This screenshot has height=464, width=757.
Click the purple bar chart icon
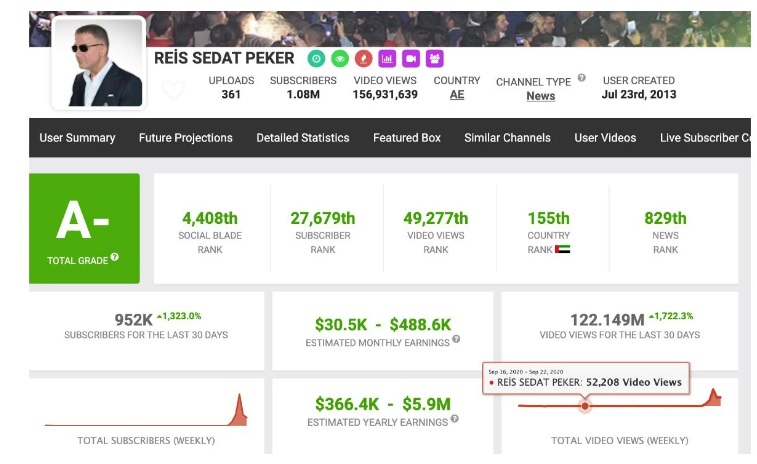[388, 59]
